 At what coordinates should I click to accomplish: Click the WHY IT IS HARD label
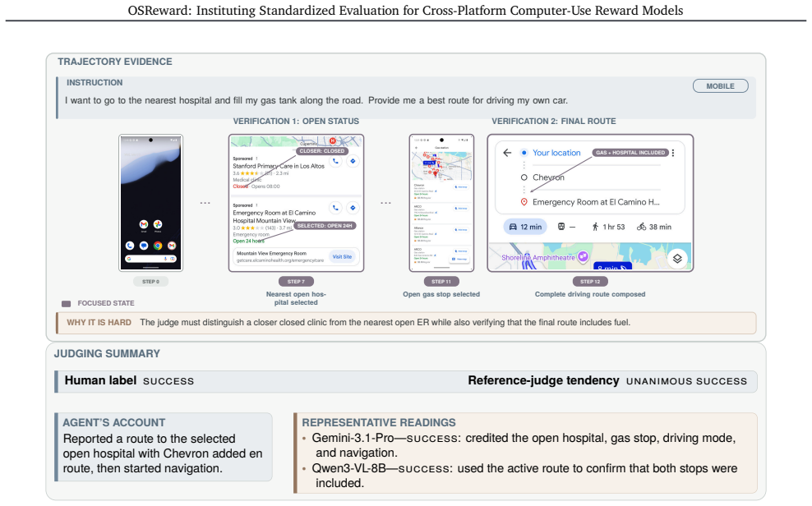[x=99, y=322]
